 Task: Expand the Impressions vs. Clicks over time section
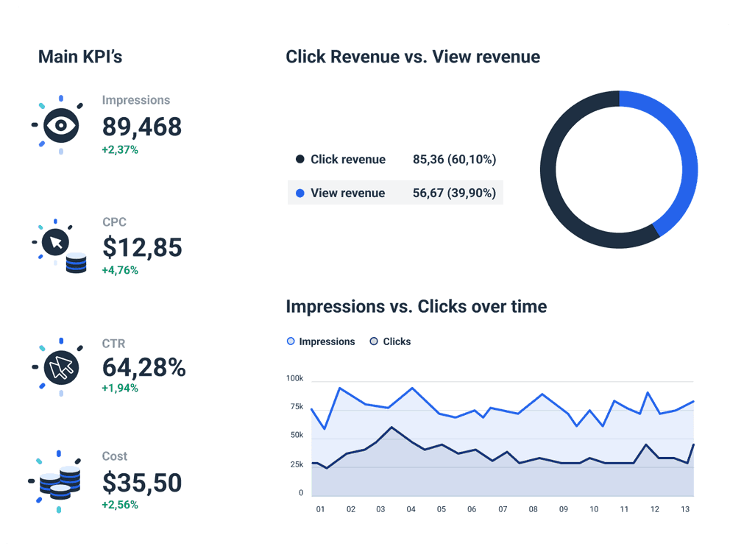(x=417, y=307)
